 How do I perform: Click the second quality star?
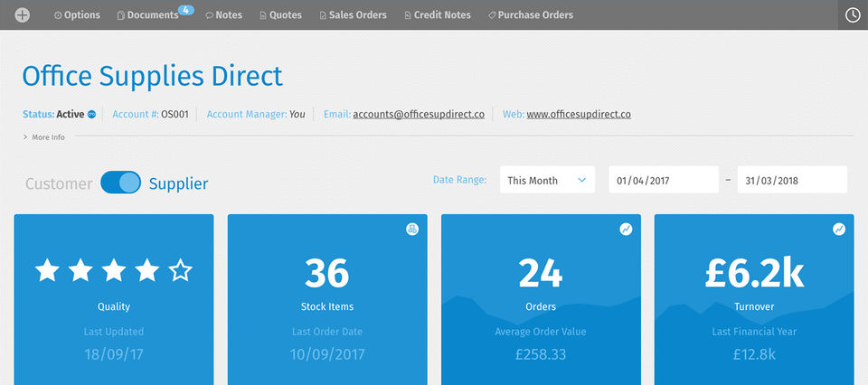(x=80, y=270)
